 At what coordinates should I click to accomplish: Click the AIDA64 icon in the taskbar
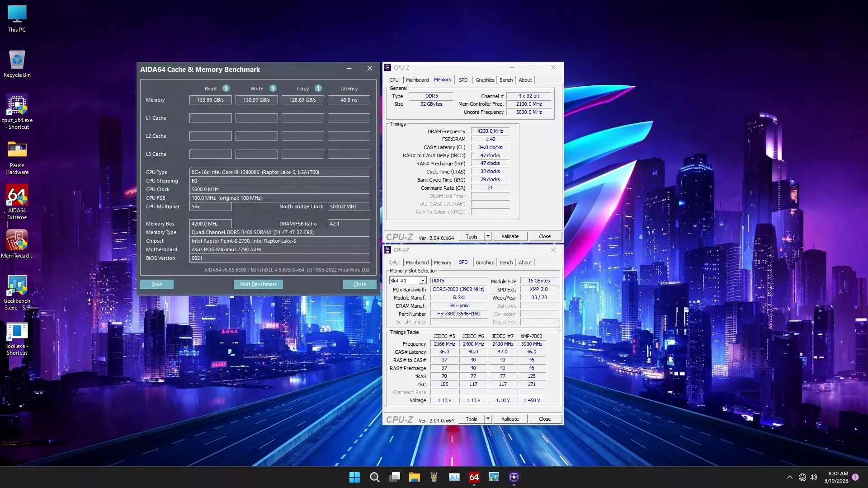[474, 477]
